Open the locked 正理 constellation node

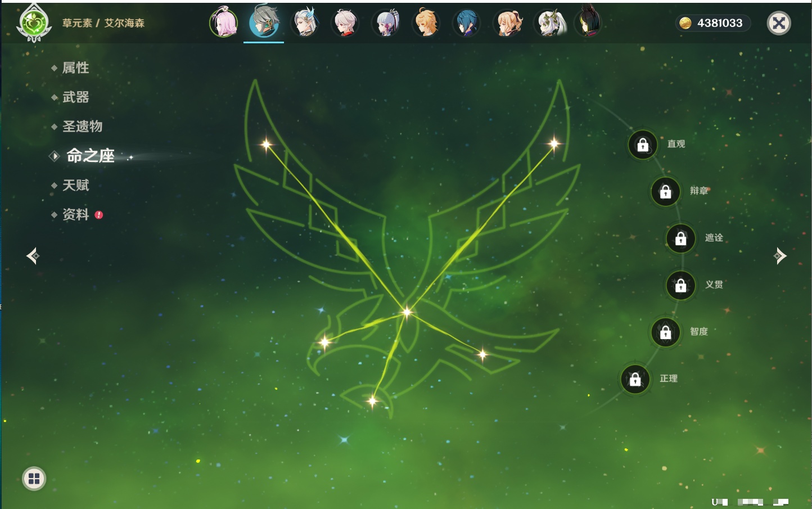[x=635, y=379]
